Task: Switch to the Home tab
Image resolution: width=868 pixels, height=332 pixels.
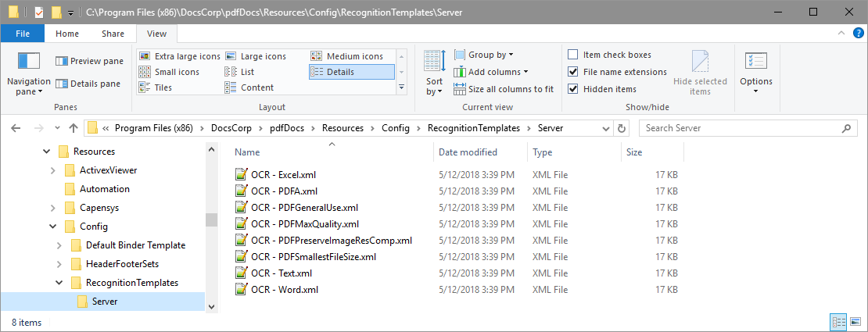Action: pos(67,34)
